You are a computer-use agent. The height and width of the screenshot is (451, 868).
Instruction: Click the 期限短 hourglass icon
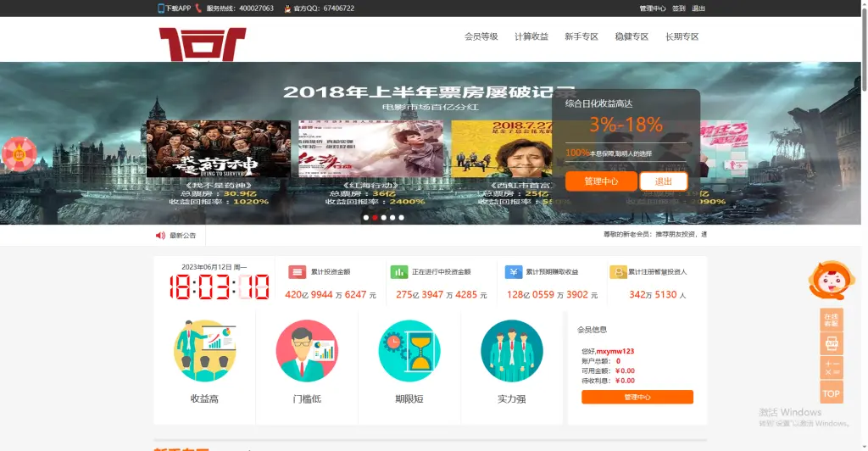[409, 351]
